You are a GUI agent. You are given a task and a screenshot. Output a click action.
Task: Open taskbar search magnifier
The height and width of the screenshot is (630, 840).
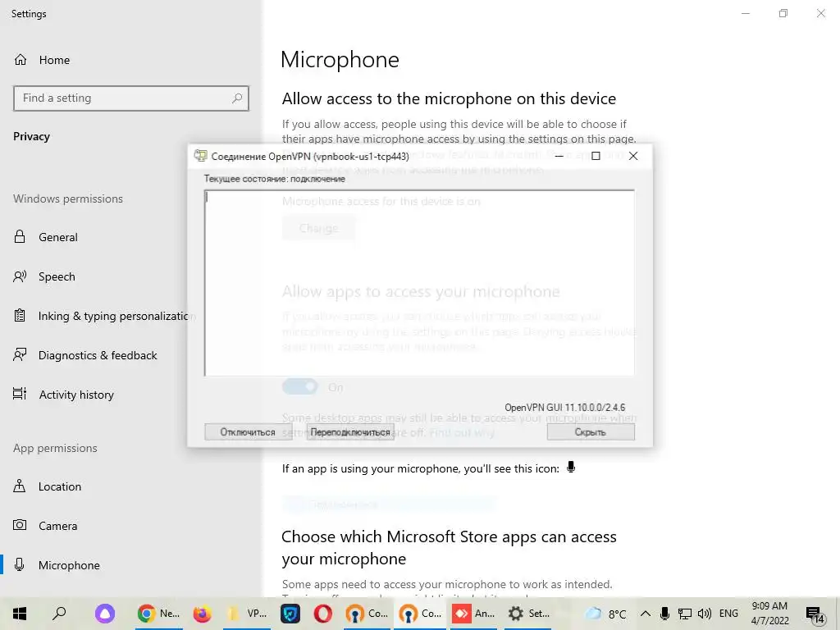[59, 614]
